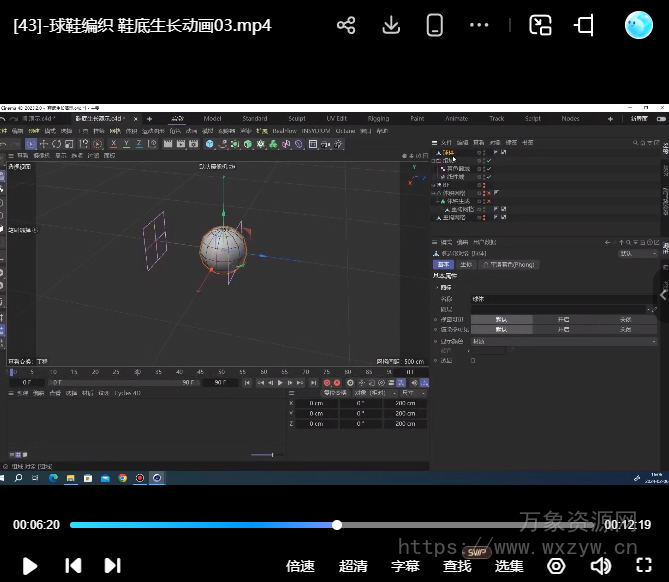Toggle the volume speaker icon
This screenshot has width=669, height=582.
click(600, 565)
